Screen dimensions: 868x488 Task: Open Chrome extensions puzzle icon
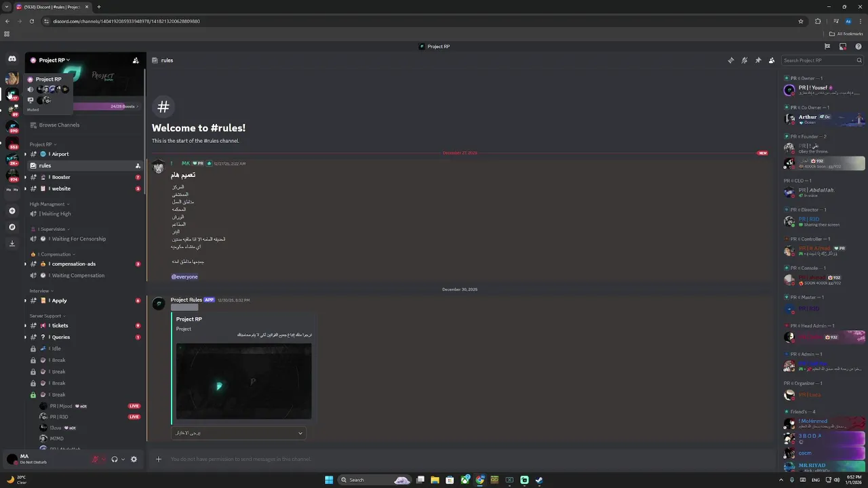pos(818,21)
